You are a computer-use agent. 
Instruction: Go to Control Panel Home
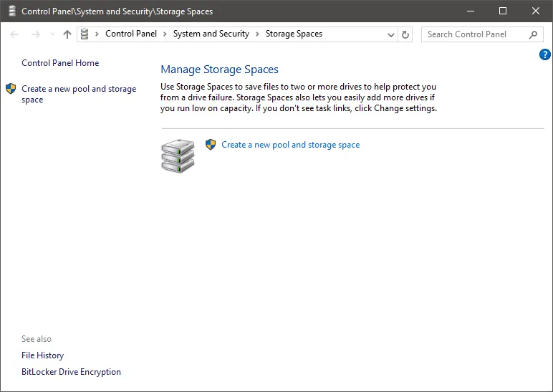[60, 63]
